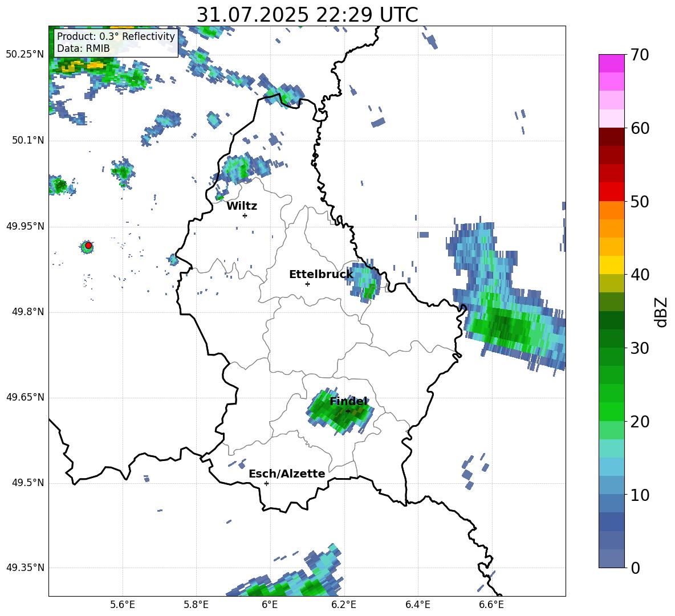
Task: Click the 5.6°E longitude tick label
Action: click(x=122, y=605)
